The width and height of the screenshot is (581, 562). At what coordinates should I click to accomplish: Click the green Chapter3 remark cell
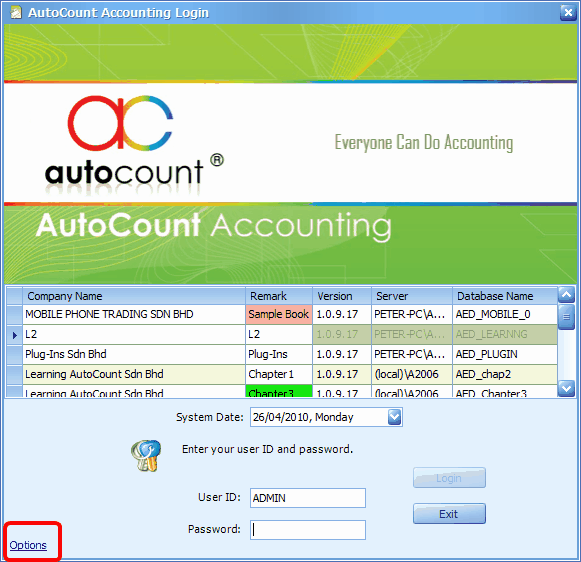click(279, 391)
